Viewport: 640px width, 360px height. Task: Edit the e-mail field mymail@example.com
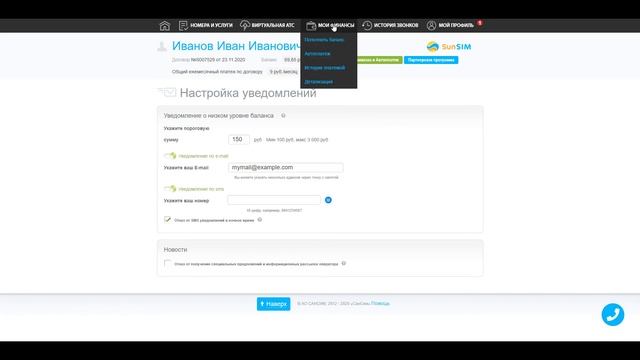[285, 167]
